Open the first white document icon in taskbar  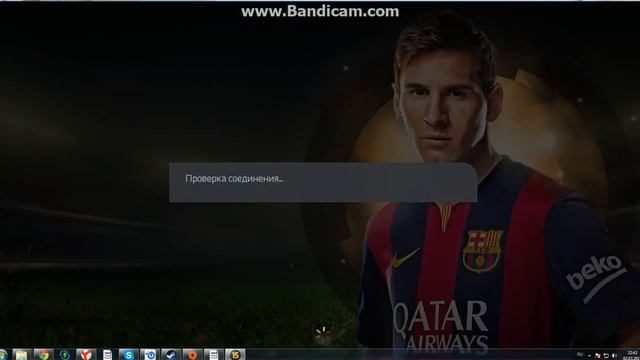coord(107,355)
